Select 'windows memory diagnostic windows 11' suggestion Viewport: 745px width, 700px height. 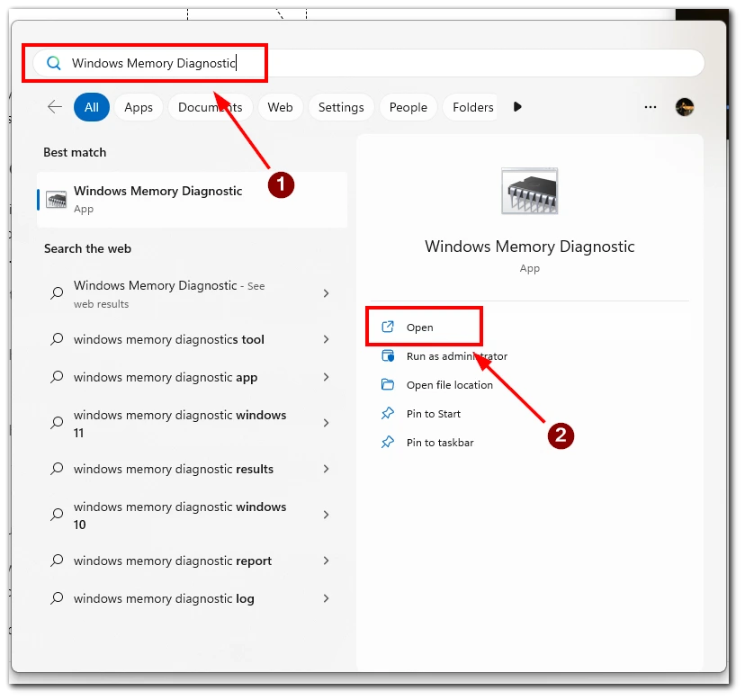pyautogui.click(x=192, y=424)
